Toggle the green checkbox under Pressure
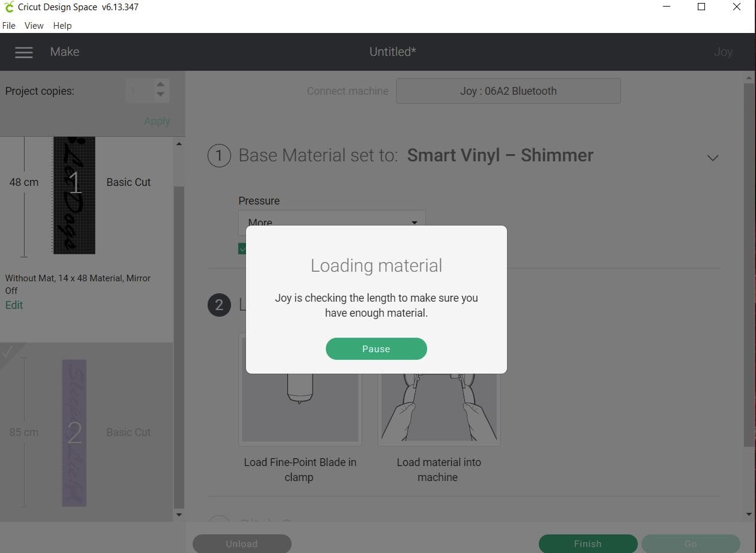The height and width of the screenshot is (553, 756). pyautogui.click(x=242, y=248)
